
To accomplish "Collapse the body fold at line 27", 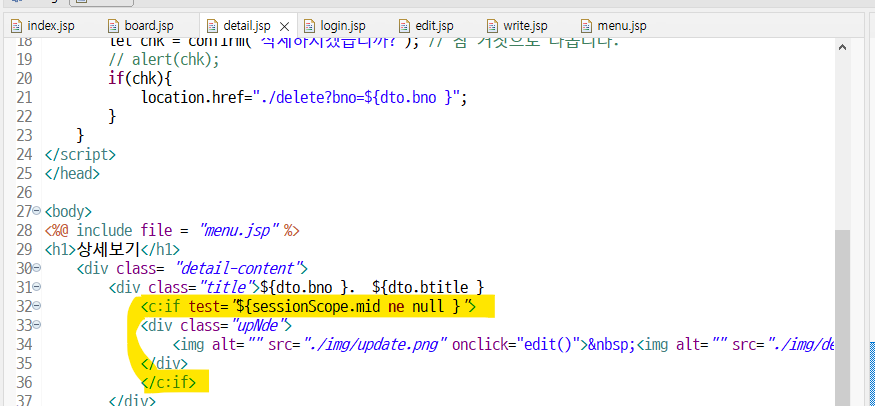I will point(37,211).
